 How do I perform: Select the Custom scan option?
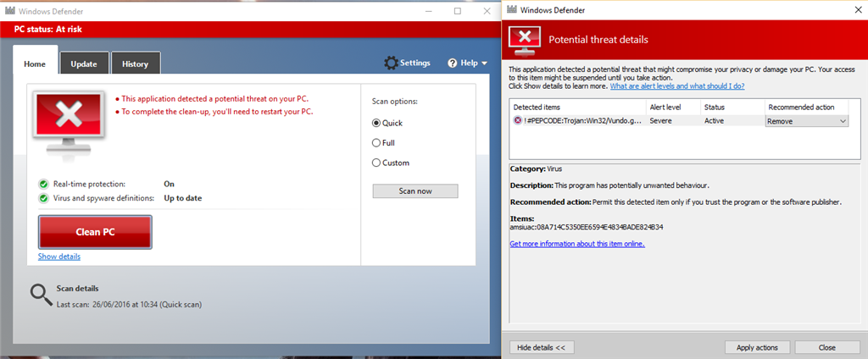376,163
